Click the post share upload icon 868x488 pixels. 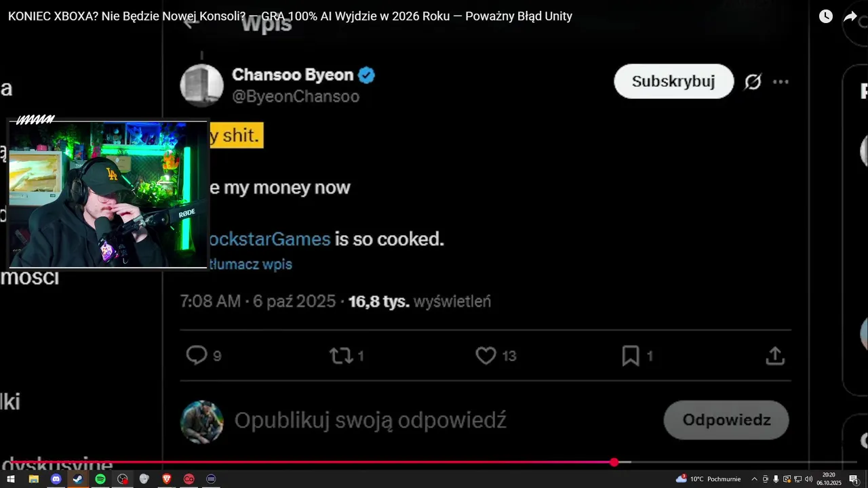[775, 355]
